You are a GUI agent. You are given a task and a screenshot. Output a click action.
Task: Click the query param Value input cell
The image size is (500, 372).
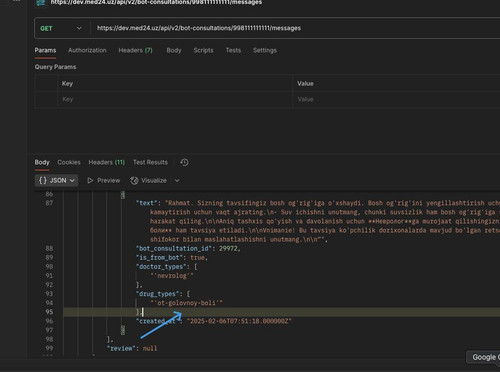click(x=397, y=99)
